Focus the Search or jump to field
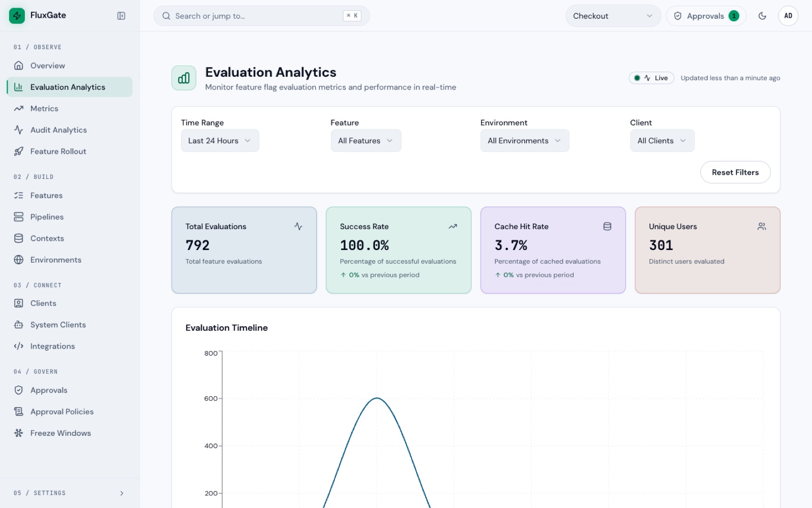Screen dimensions: 812x508 click(x=261, y=16)
